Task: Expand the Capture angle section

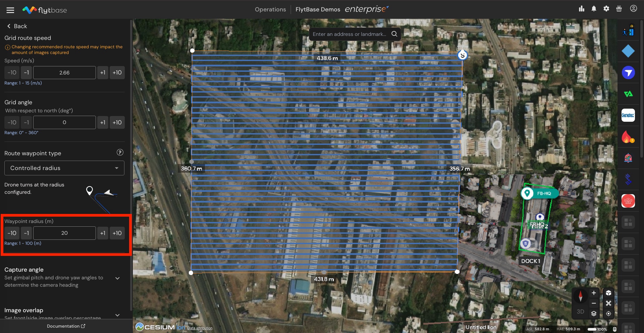Action: click(x=117, y=278)
